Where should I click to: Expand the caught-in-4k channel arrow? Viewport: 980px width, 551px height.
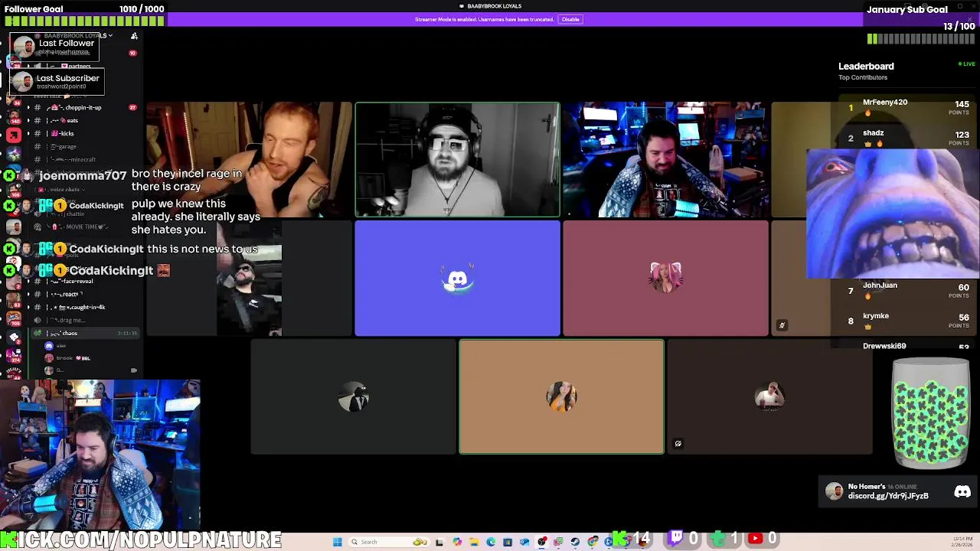[x=28, y=308]
